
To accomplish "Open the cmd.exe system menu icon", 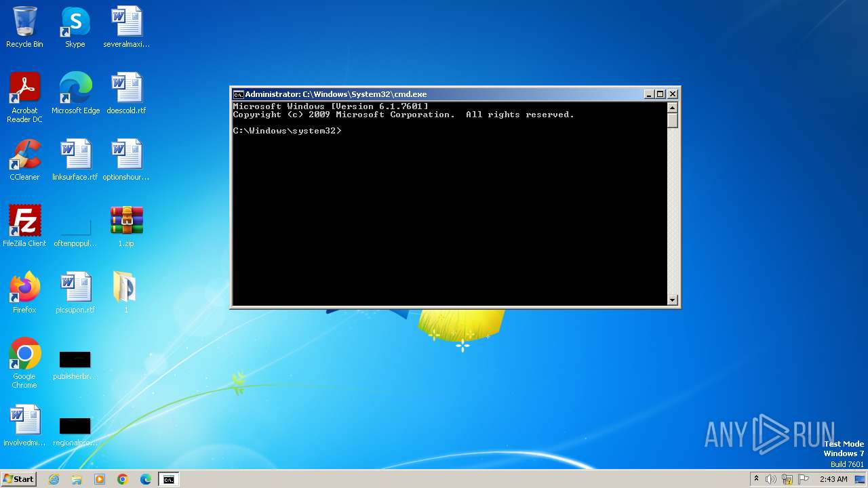I will (238, 94).
